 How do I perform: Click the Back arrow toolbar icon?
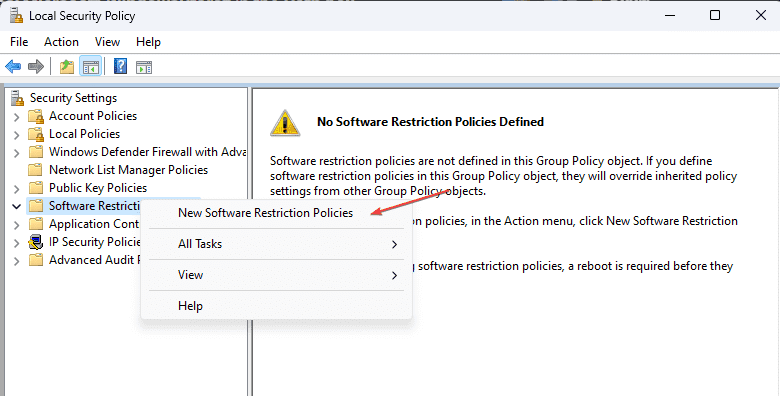[13, 66]
